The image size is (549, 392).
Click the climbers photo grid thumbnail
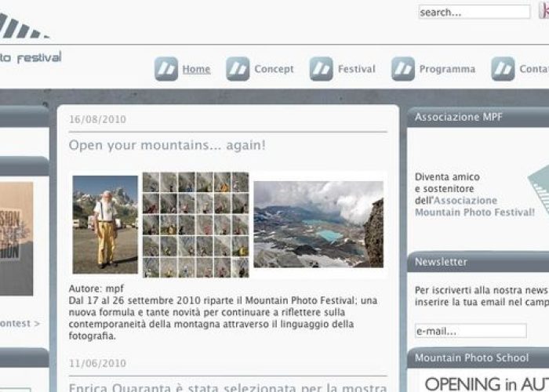[196, 225]
